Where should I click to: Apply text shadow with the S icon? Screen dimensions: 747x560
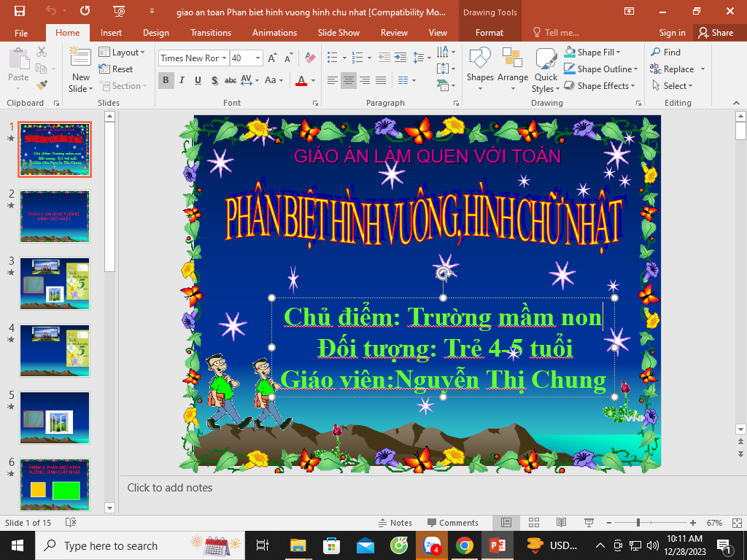click(214, 80)
